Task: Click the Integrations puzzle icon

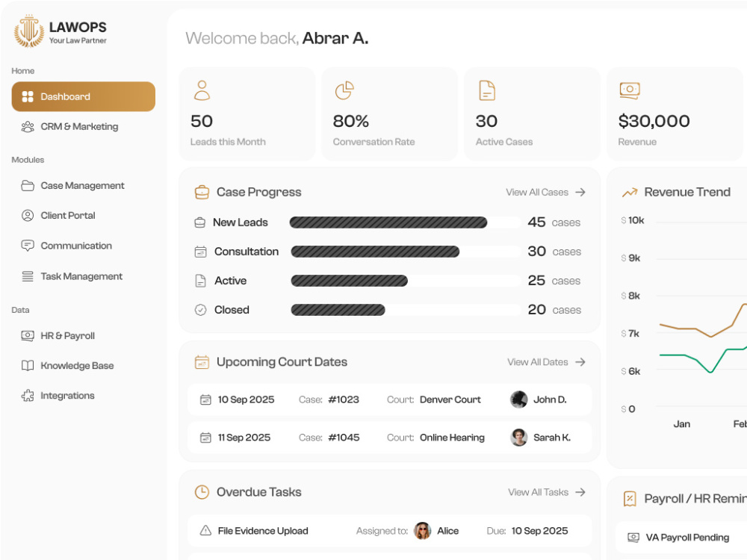Action: pyautogui.click(x=28, y=396)
